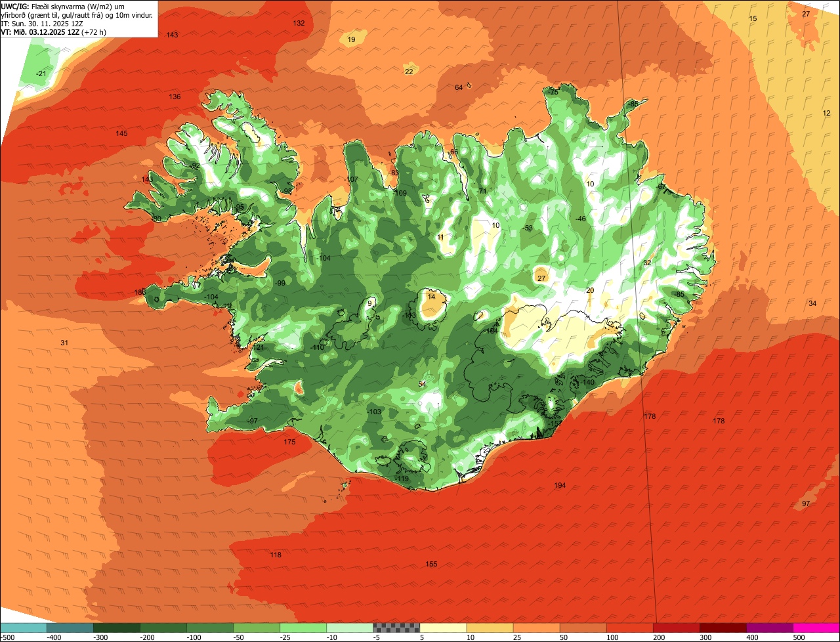Click the "32" flux value near the east coast

(x=647, y=263)
